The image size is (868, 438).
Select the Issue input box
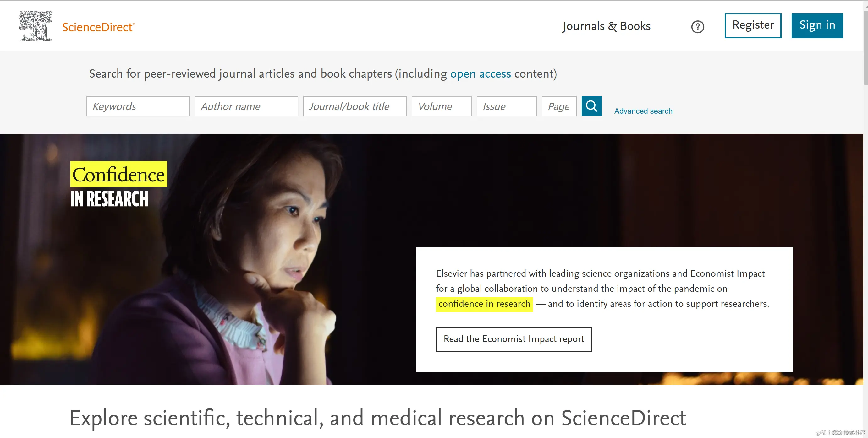(506, 106)
